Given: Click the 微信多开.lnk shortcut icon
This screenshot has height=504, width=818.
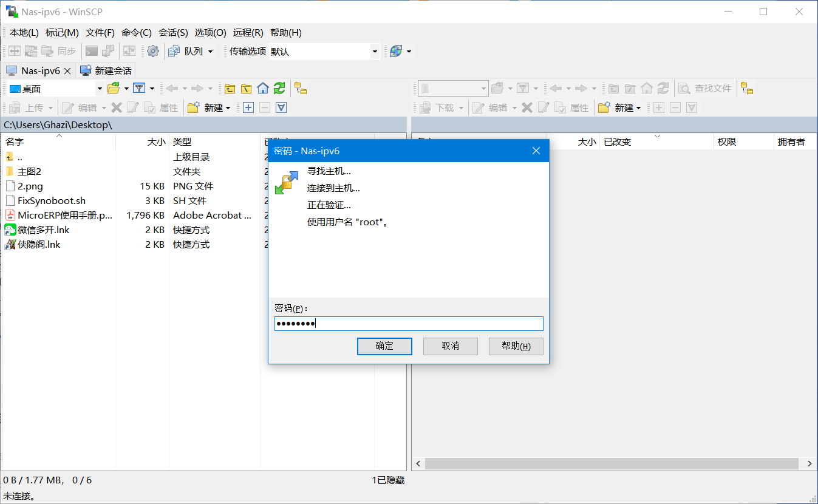Looking at the screenshot, I should tap(10, 230).
